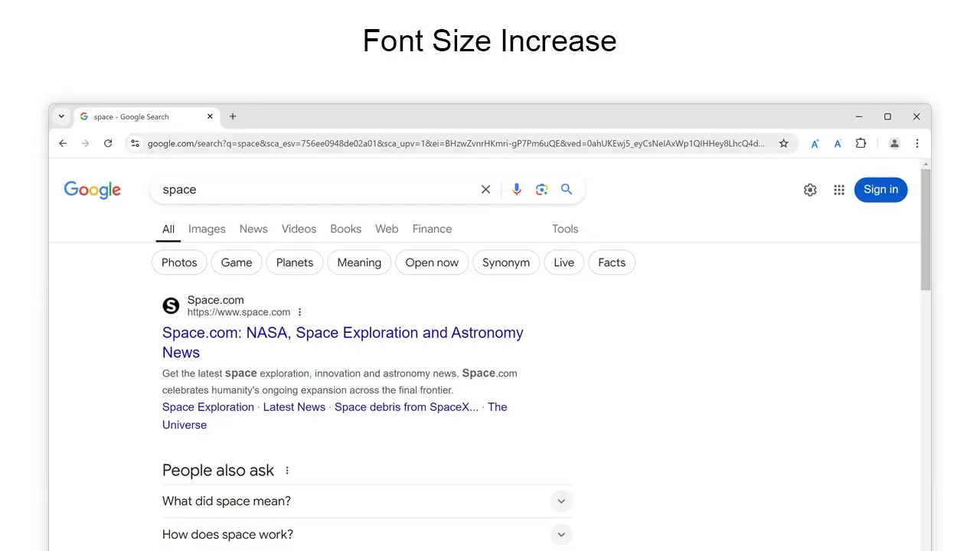The width and height of the screenshot is (980, 551).
Task: Click the magnifier search button
Action: tap(567, 189)
